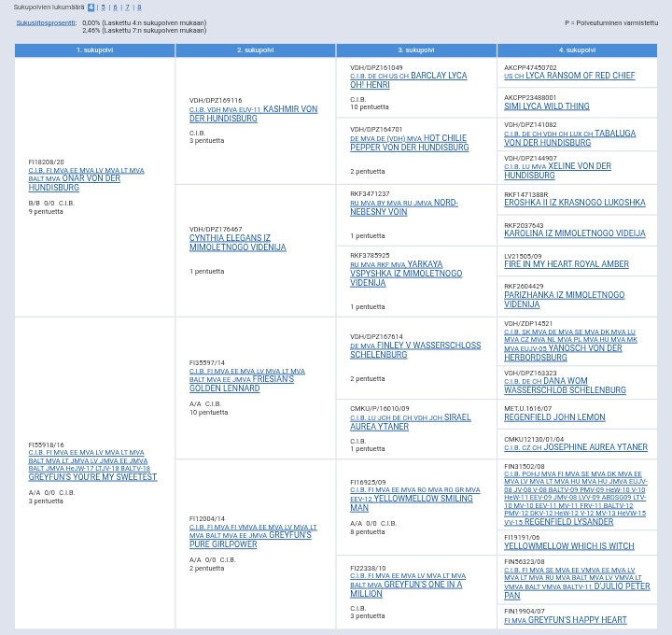The height and width of the screenshot is (635, 672).
Task: Open Greyfun's You're My Sweetest link
Action: click(92, 477)
